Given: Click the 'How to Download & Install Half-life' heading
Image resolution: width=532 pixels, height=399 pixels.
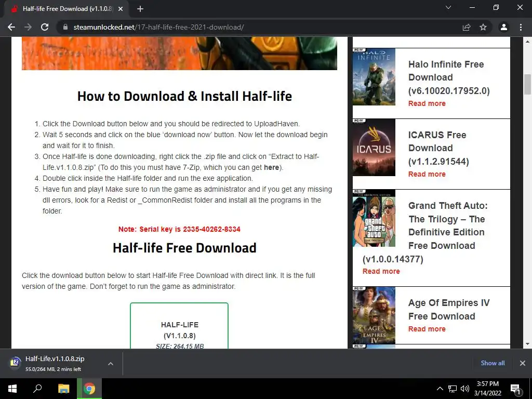Looking at the screenshot, I should [184, 96].
